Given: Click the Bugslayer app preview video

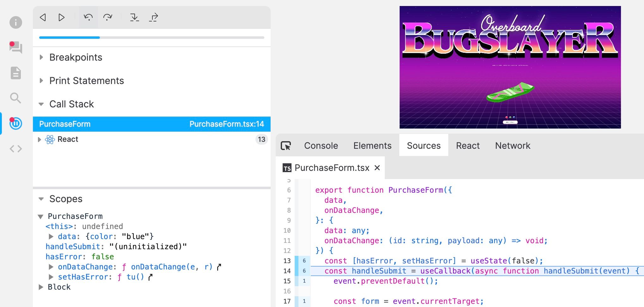Looking at the screenshot, I should 510,67.
